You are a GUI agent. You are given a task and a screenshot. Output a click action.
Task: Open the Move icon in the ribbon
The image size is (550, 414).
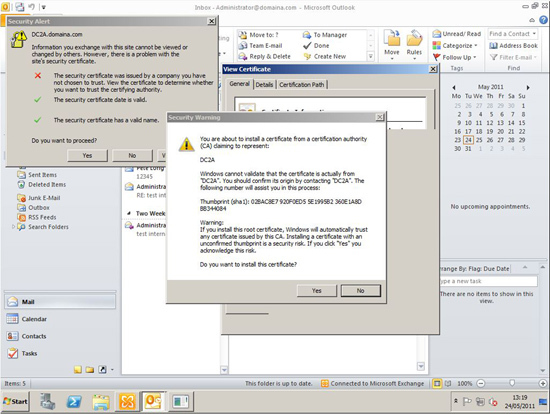pos(392,44)
